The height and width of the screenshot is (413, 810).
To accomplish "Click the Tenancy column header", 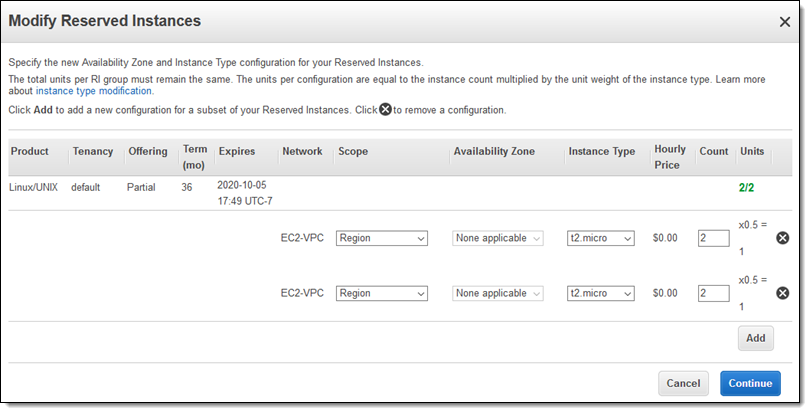I will pos(93,151).
